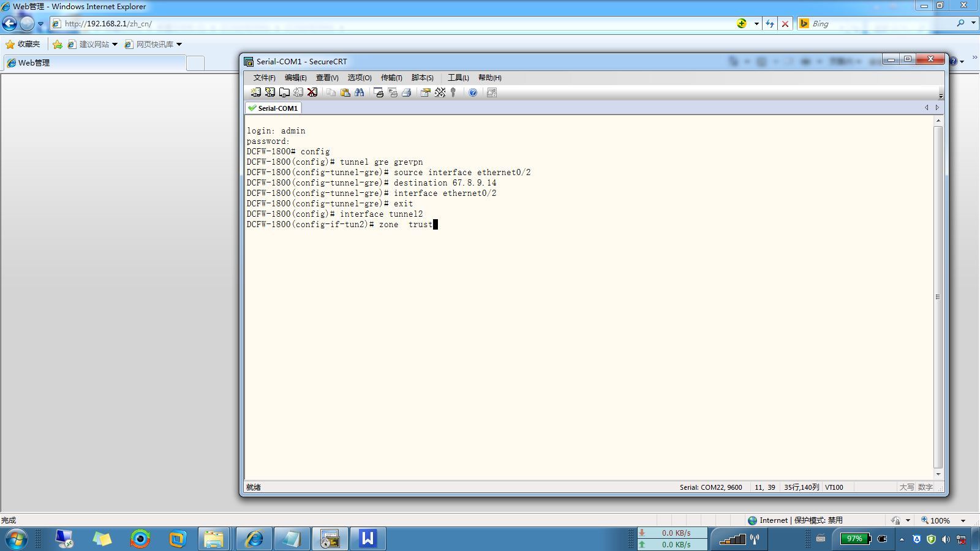Open the 选项(O) menu
Viewport: 980px width, 551px height.
360,78
